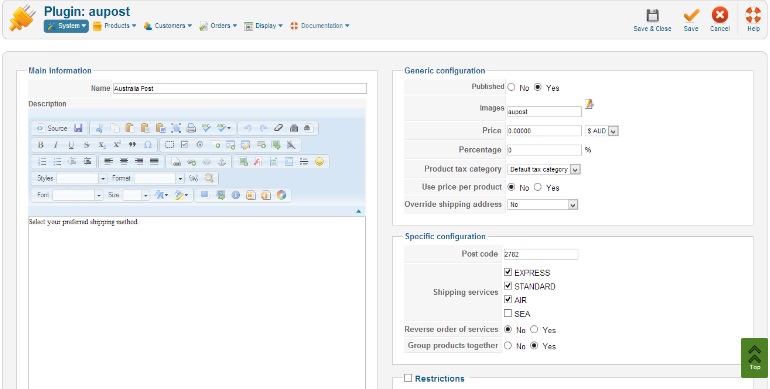Screen dimensions: 770x389
Task: Click the Undo arrow icon
Action: pos(248,128)
